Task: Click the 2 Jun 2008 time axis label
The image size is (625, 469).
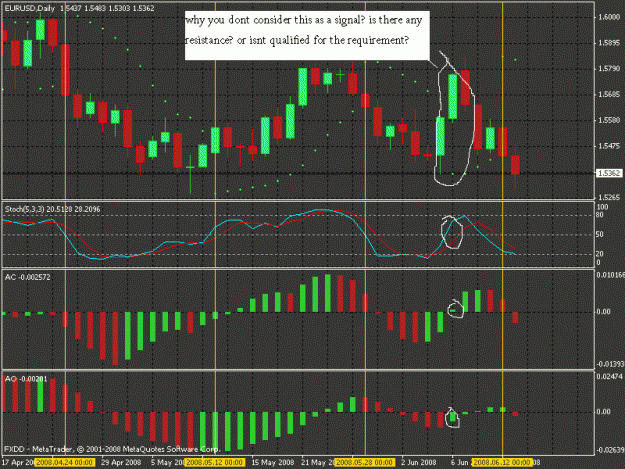Action: tap(419, 463)
